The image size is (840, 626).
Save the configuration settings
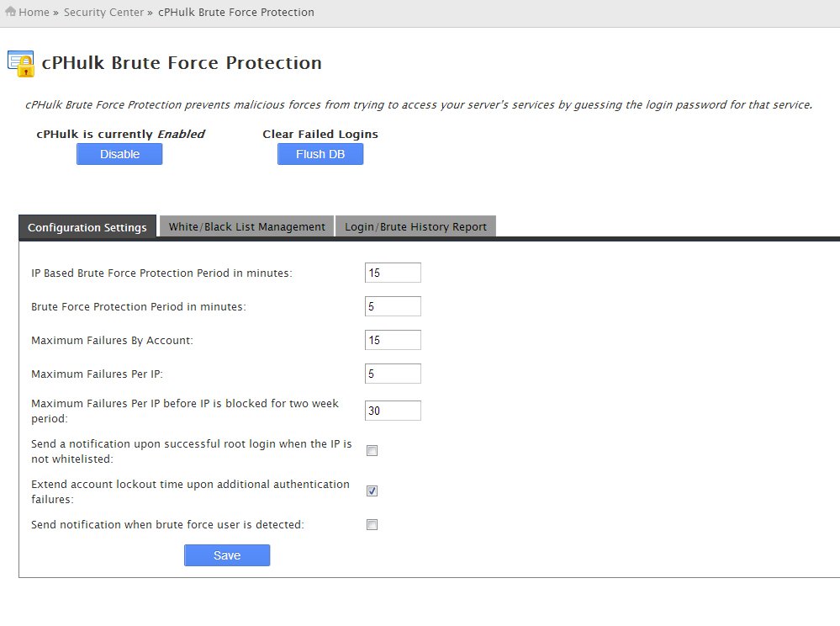pyautogui.click(x=227, y=555)
